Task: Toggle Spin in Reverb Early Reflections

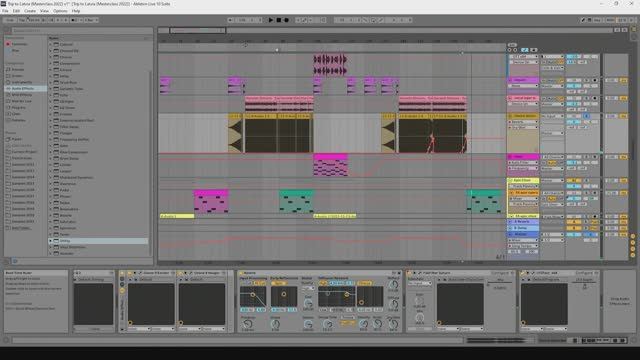Action: click(x=278, y=283)
